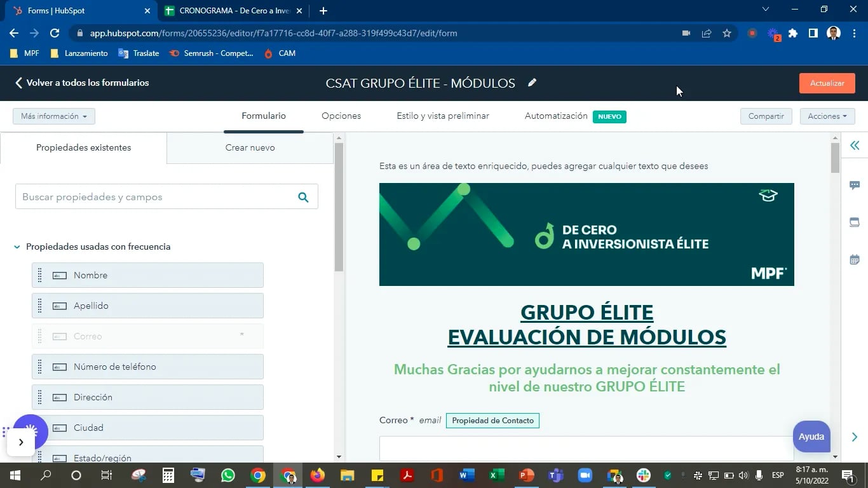Go back with the browser back arrow
868x488 pixels.
14,33
